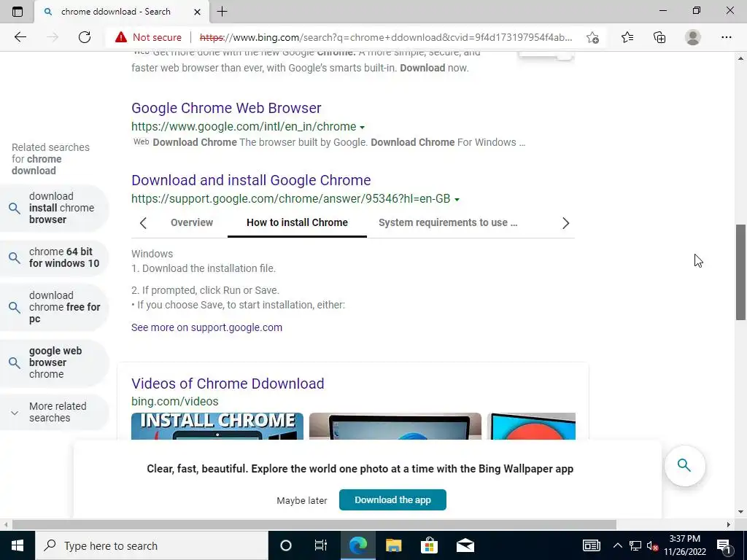Open the Action Center notifications icon
This screenshot has height=560, width=747.
click(724, 545)
